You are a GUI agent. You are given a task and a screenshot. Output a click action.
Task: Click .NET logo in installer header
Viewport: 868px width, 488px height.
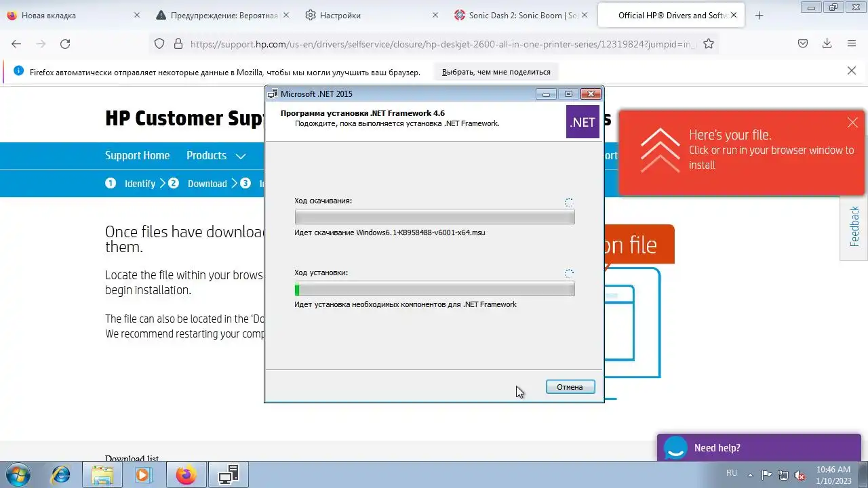click(x=583, y=122)
